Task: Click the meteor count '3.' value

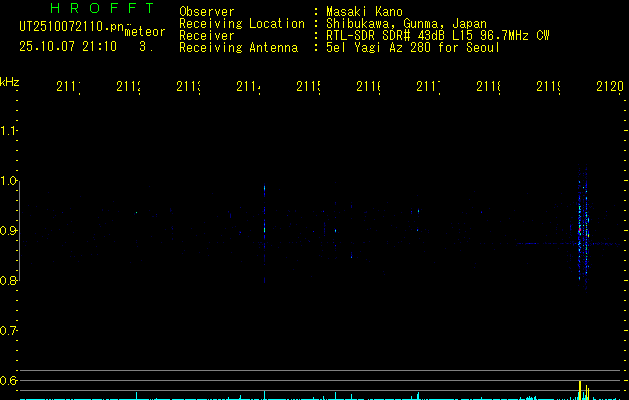Action: pyautogui.click(x=146, y=47)
